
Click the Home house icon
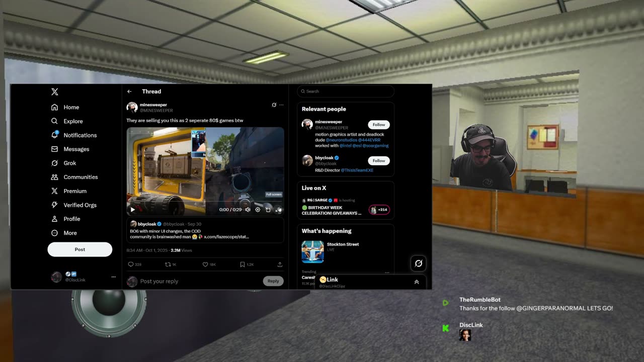[54, 107]
